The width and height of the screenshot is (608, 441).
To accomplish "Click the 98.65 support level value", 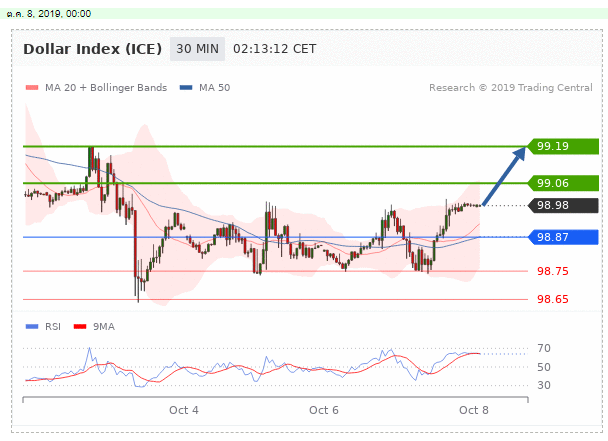I will [553, 299].
